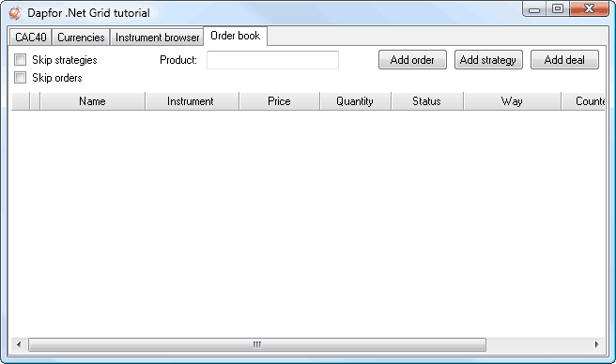
Task: Focus the Product input field
Action: click(272, 60)
